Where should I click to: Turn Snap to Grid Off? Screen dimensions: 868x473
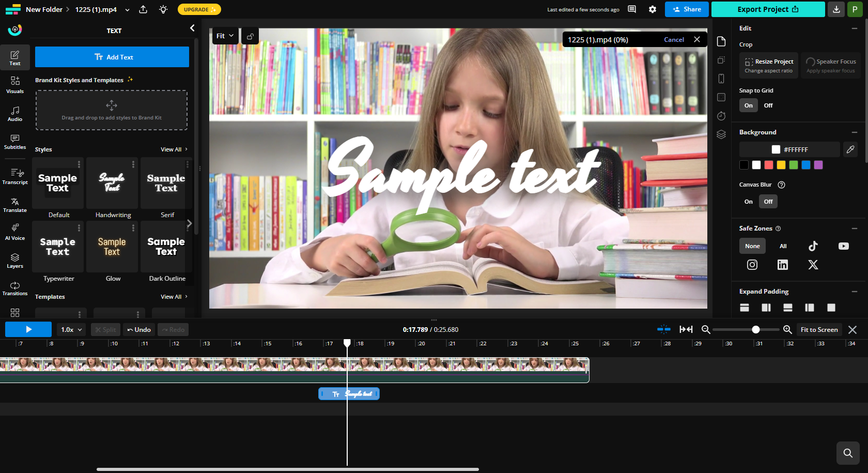[768, 105]
